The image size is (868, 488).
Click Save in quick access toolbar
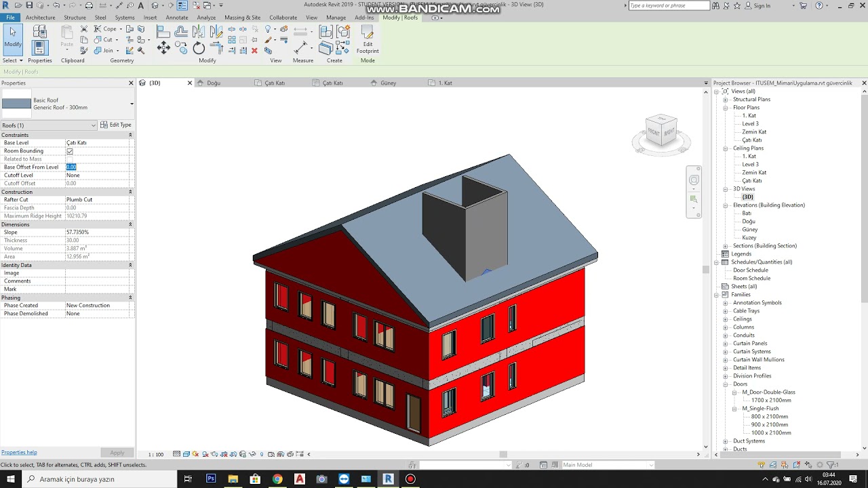29,5
